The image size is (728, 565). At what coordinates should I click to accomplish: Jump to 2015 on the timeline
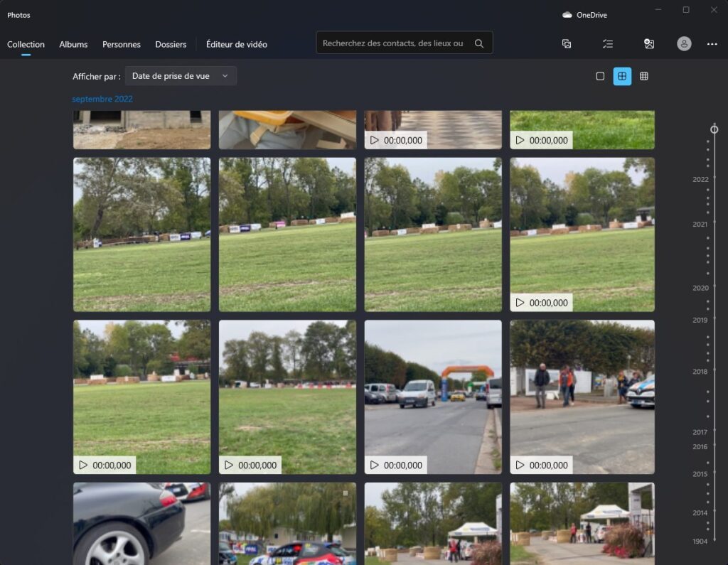[x=700, y=474]
